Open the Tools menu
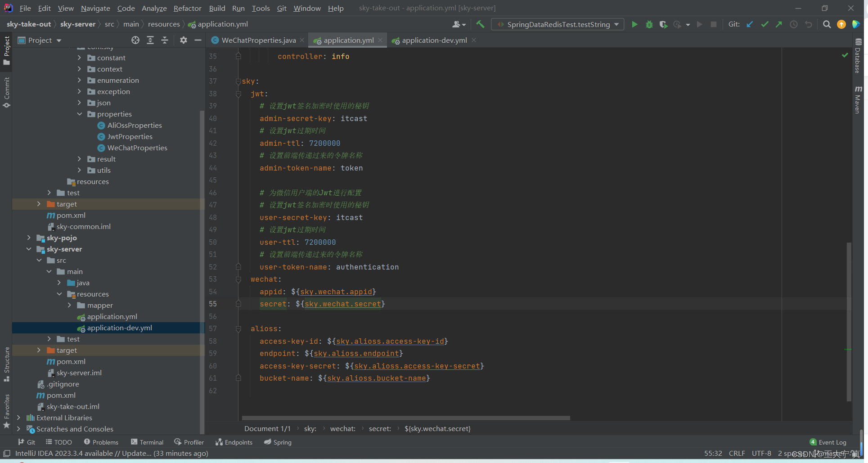This screenshot has height=463, width=868. 261,8
